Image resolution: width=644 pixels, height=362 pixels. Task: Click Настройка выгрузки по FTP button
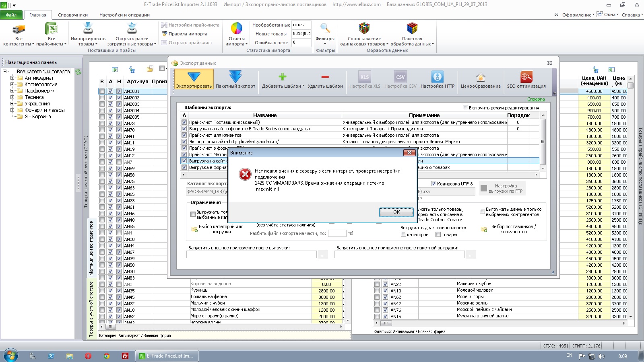[x=502, y=188]
